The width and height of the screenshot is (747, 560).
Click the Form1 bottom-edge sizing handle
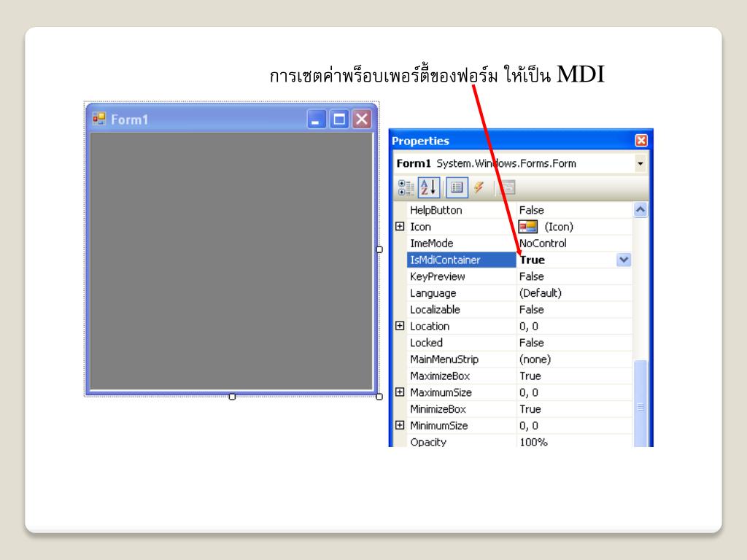point(232,397)
